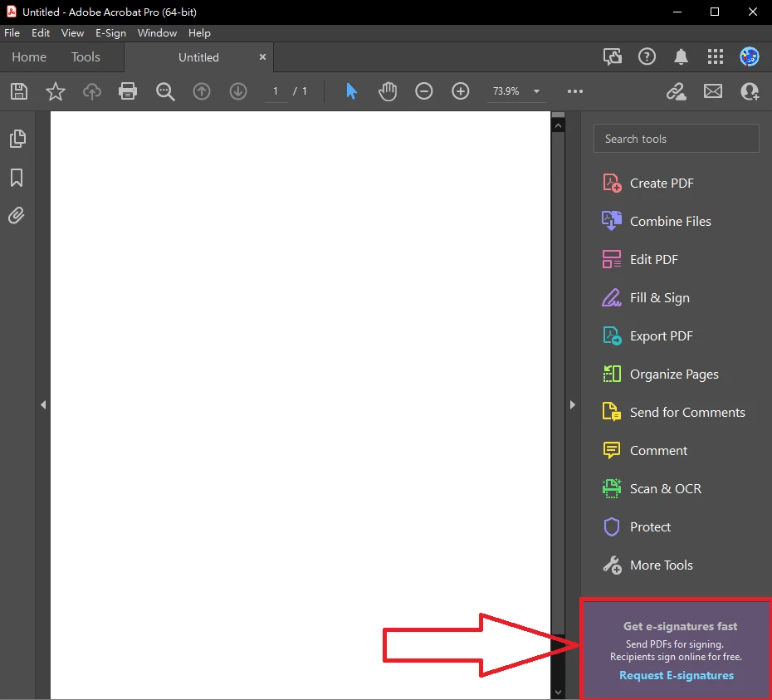Choose the Selection arrow tool

[x=351, y=91]
